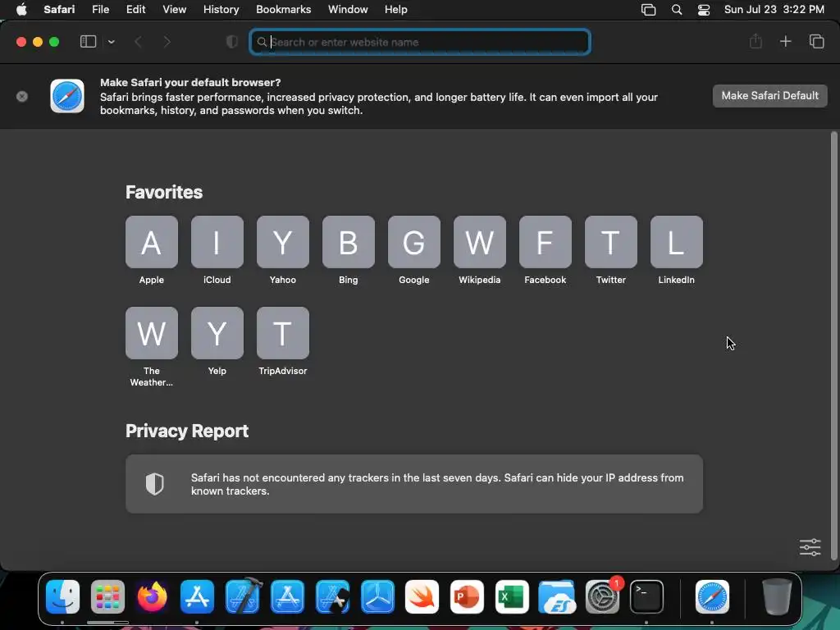Open the Help menu

(x=396, y=10)
